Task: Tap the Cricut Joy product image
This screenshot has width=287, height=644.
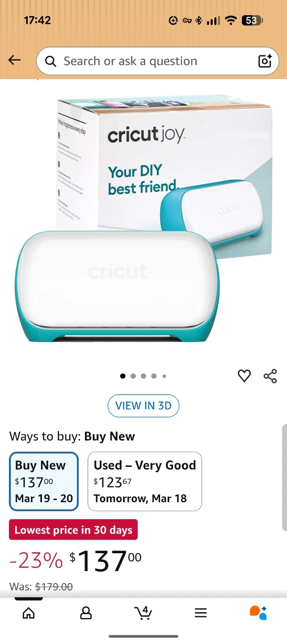Action: 143,219
